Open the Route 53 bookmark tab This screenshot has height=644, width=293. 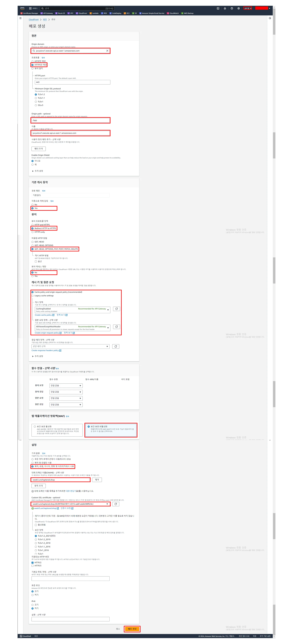point(60,13)
